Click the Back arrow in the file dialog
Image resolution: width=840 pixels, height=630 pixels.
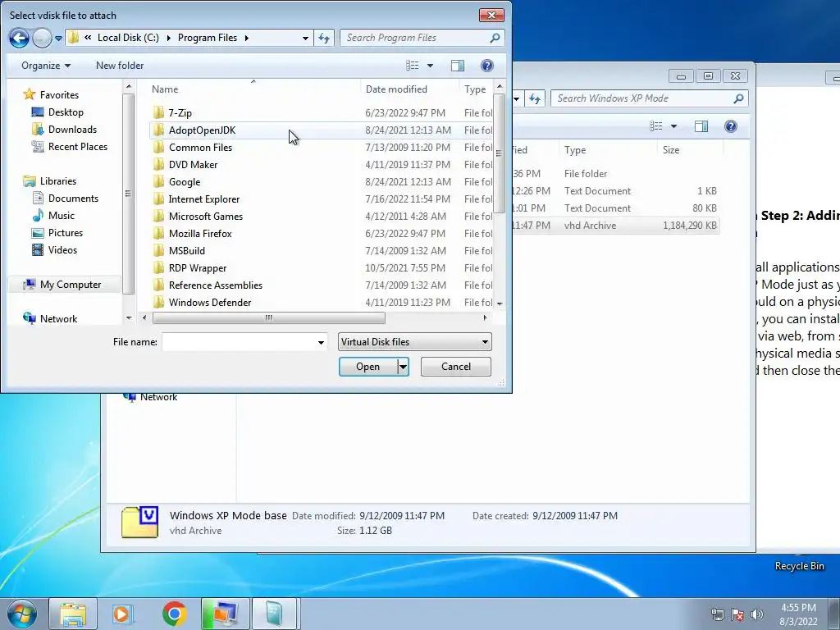(x=19, y=38)
